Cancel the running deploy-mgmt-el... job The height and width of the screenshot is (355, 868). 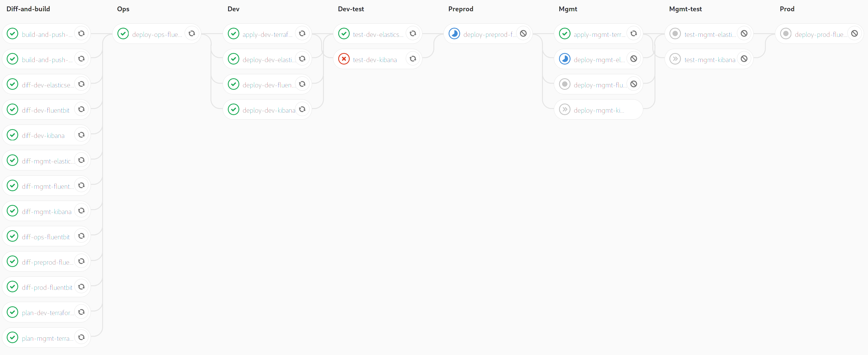pos(634,59)
